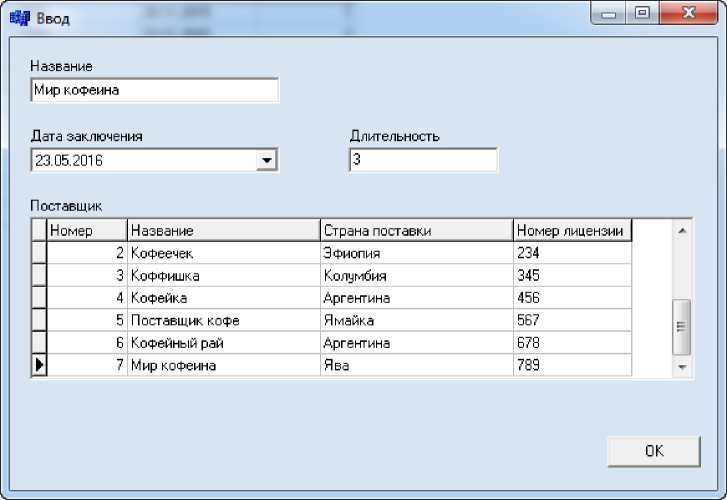Image resolution: width=727 pixels, height=500 pixels.
Task: Click the cell Колумбия
Action: point(416,276)
